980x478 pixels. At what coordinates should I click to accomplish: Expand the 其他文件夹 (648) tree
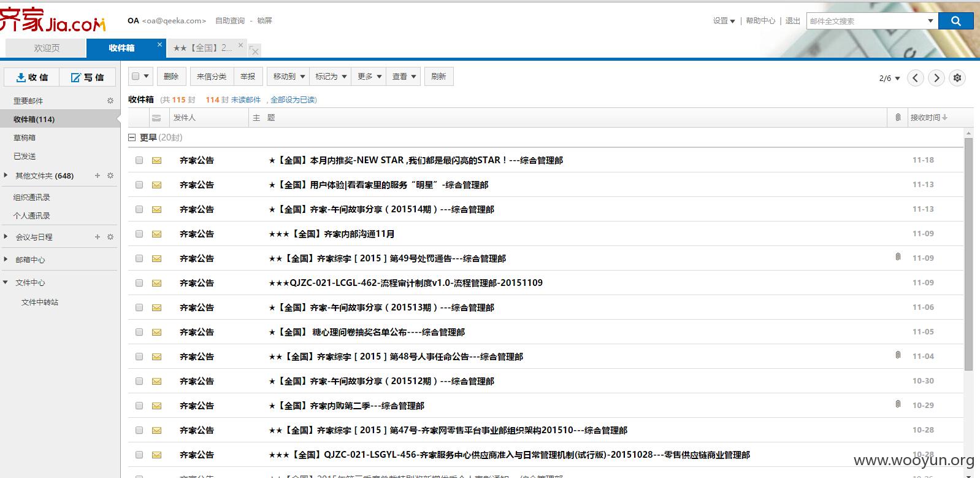coord(6,175)
